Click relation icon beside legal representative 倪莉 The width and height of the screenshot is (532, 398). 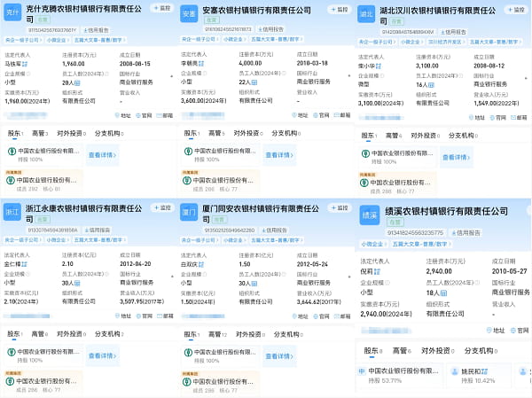(x=377, y=272)
